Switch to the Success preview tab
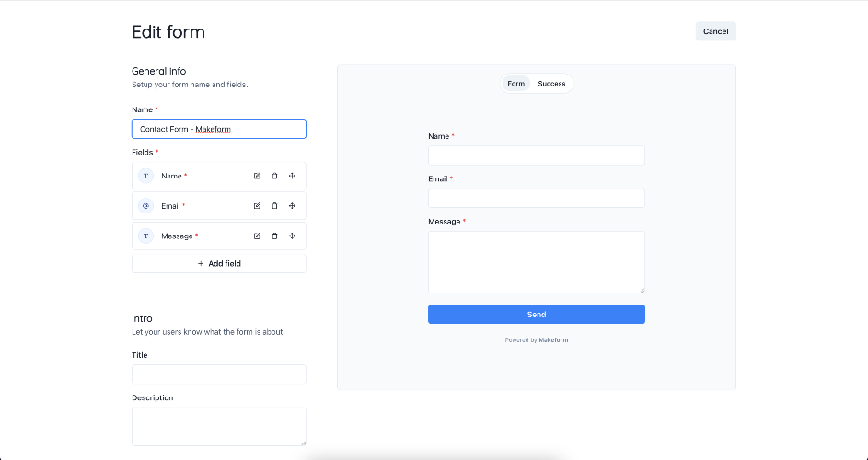The image size is (868, 460). [551, 84]
